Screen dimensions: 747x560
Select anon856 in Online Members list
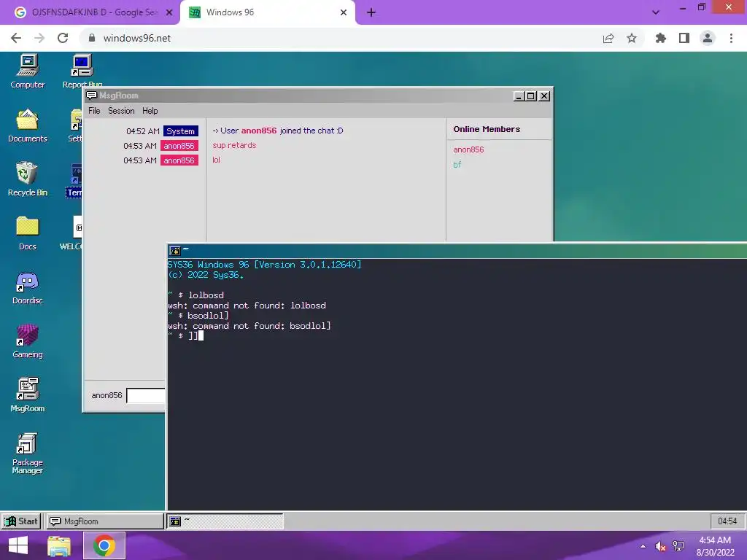pos(468,149)
